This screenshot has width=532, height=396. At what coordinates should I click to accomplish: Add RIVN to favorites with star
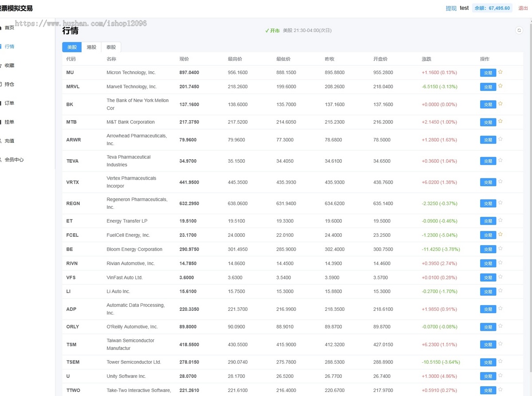[x=500, y=263]
